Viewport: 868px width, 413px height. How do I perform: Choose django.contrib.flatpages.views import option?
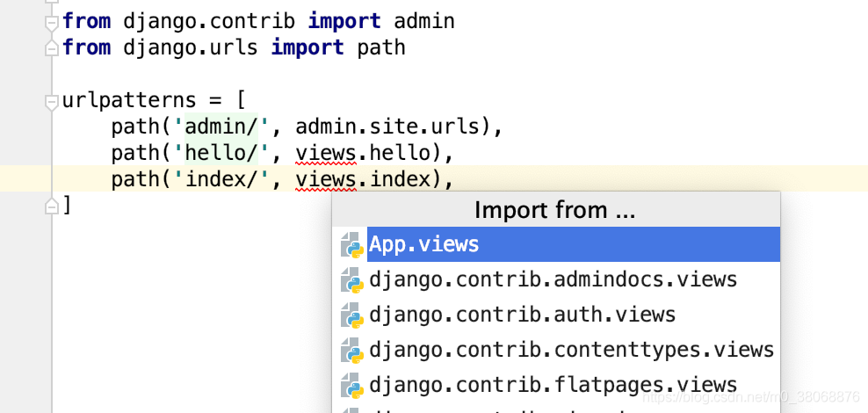coord(556,385)
